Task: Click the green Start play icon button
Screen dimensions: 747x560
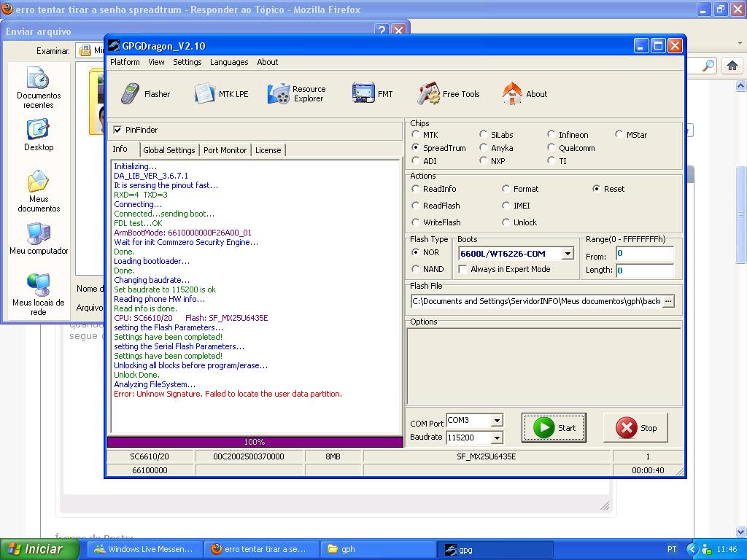Action: pyautogui.click(x=554, y=427)
